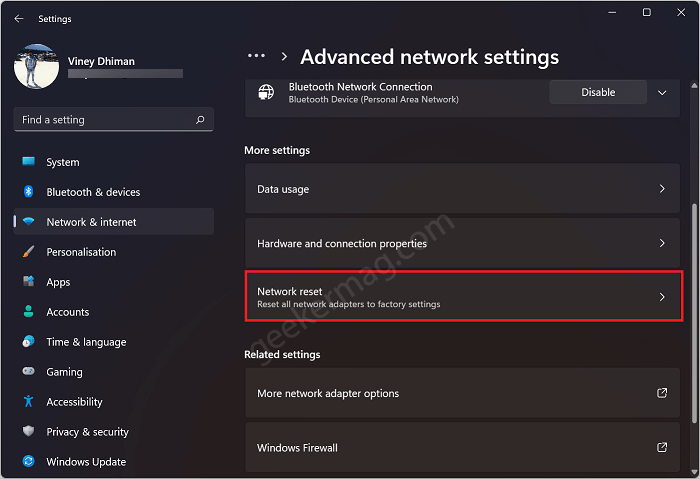Click the Windows Update sync icon

pyautogui.click(x=29, y=461)
